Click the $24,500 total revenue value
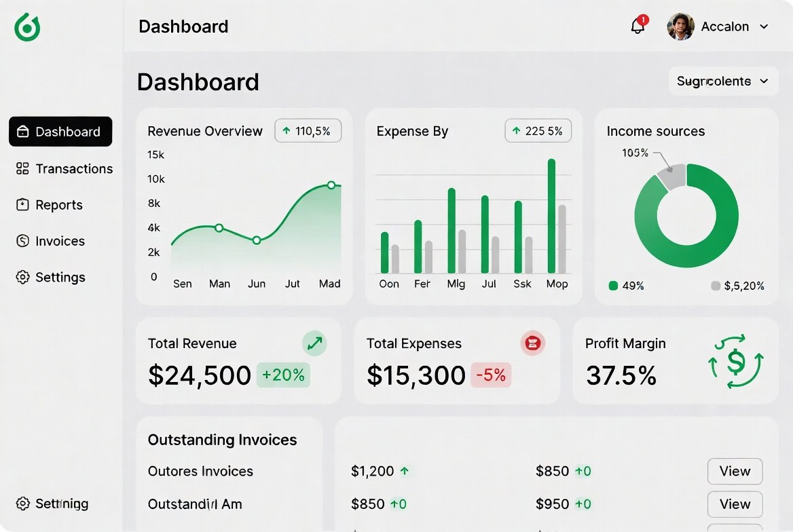 click(199, 375)
